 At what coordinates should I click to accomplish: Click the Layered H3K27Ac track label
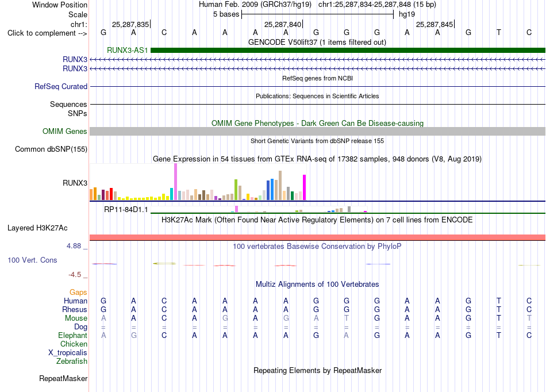tap(37, 228)
